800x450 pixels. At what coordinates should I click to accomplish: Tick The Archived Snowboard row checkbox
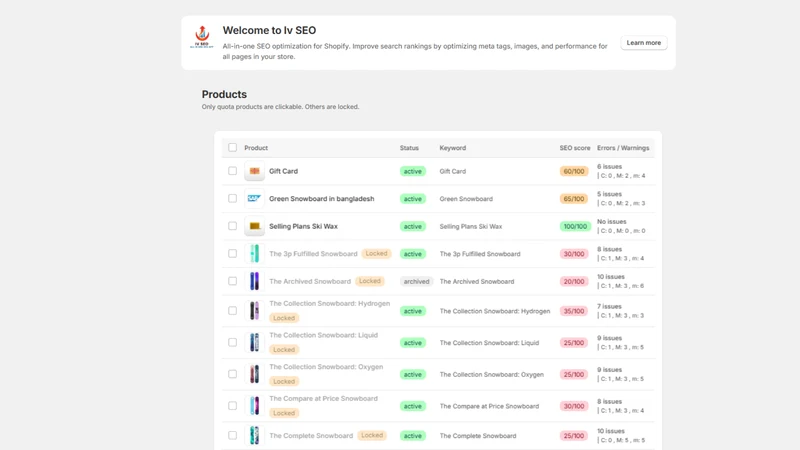click(233, 281)
